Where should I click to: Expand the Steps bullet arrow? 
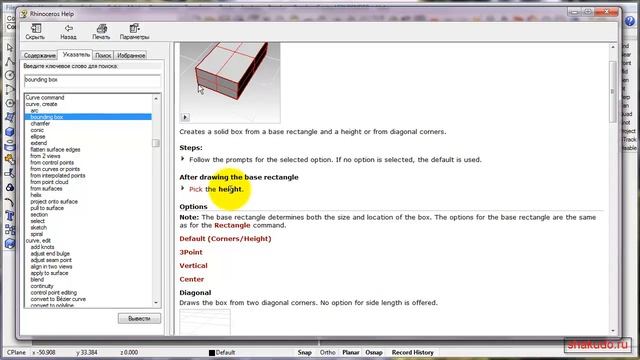coord(182,159)
